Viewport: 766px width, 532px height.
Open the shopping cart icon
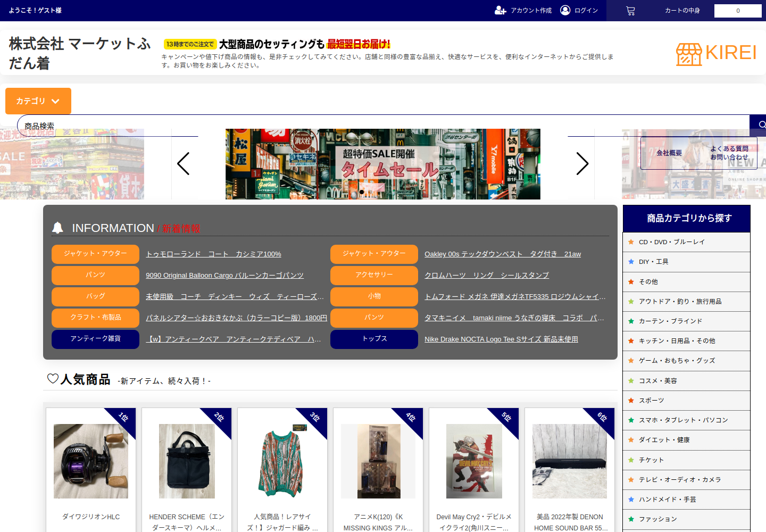pos(630,11)
